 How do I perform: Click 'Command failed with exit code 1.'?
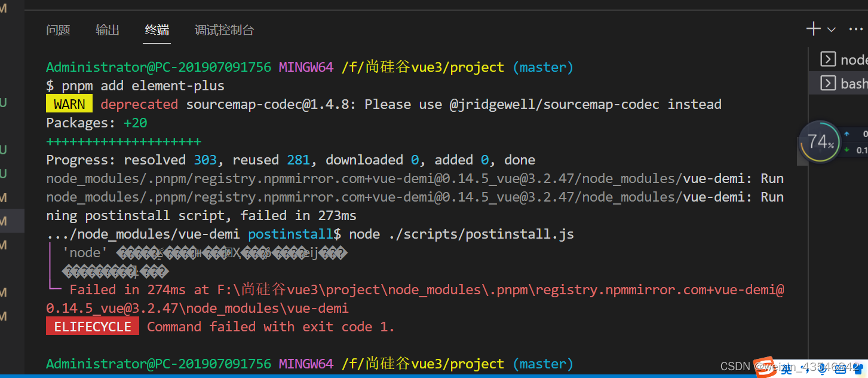pos(271,327)
